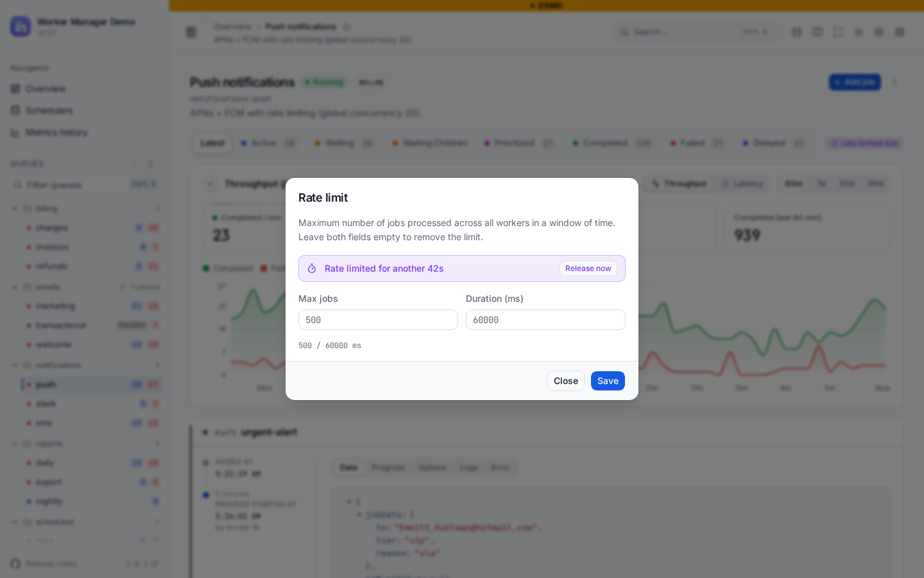Image resolution: width=924 pixels, height=578 pixels.
Task: Collapse the reports queue group
Action: pyautogui.click(x=15, y=444)
